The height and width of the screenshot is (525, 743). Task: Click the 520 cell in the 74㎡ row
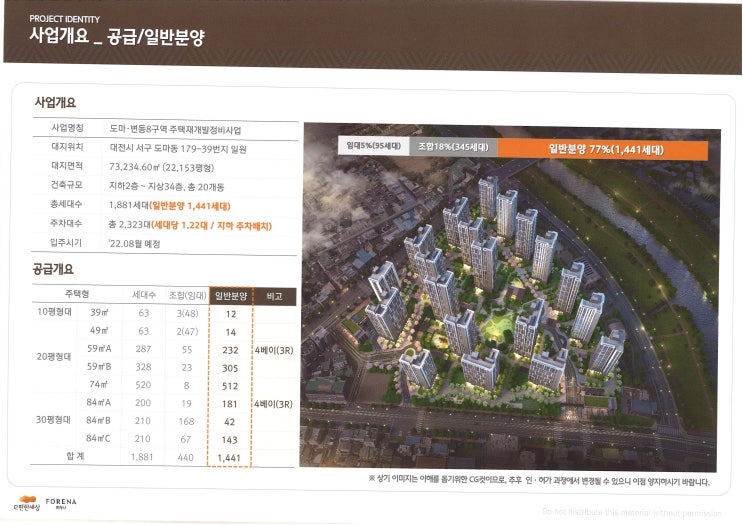tap(143, 385)
